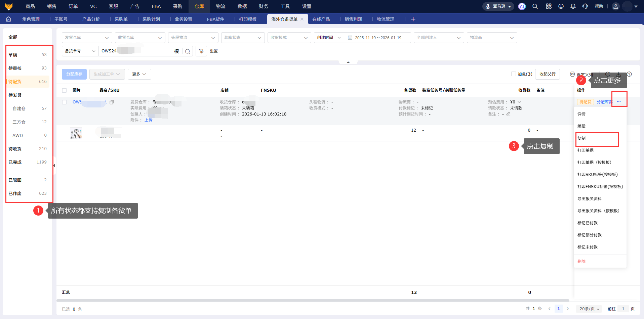The image size is (644, 319).
Task: Copy the order number with copy icon
Action: pyautogui.click(x=112, y=102)
